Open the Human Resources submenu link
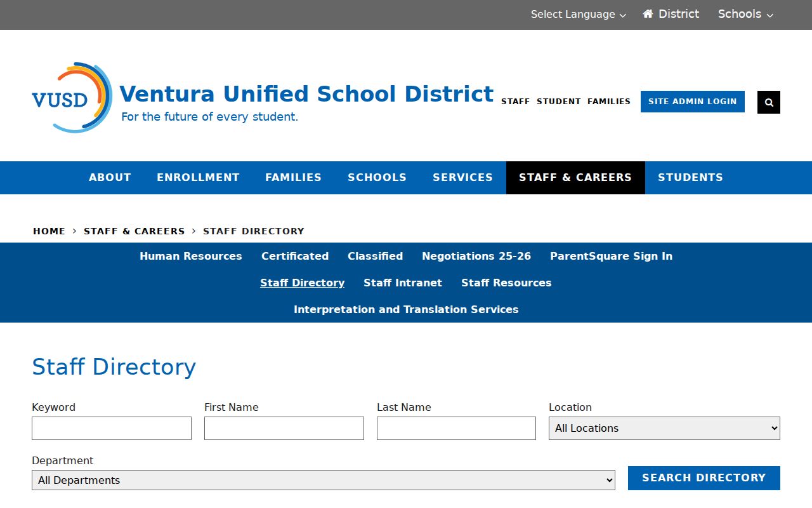 coord(191,257)
